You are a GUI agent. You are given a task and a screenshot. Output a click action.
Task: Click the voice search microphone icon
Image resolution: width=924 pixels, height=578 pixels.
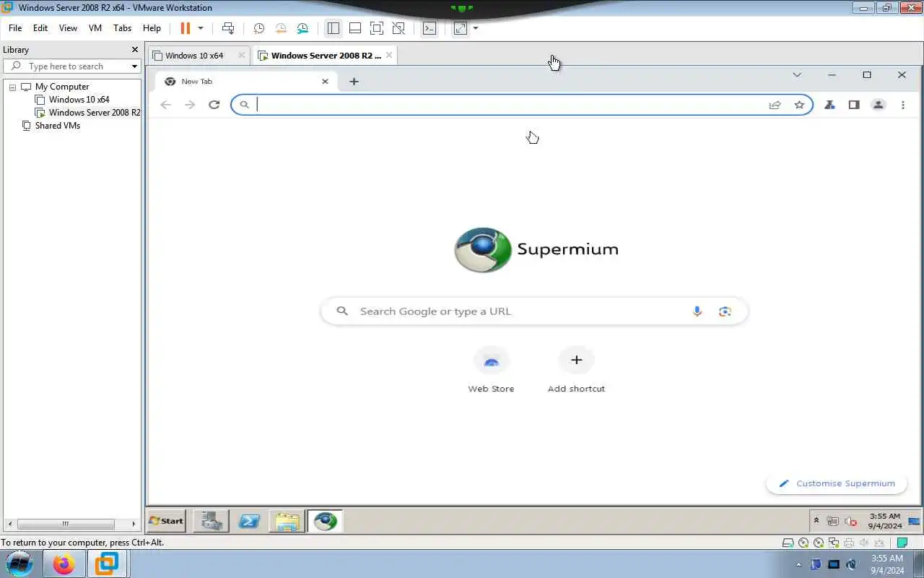[697, 311]
